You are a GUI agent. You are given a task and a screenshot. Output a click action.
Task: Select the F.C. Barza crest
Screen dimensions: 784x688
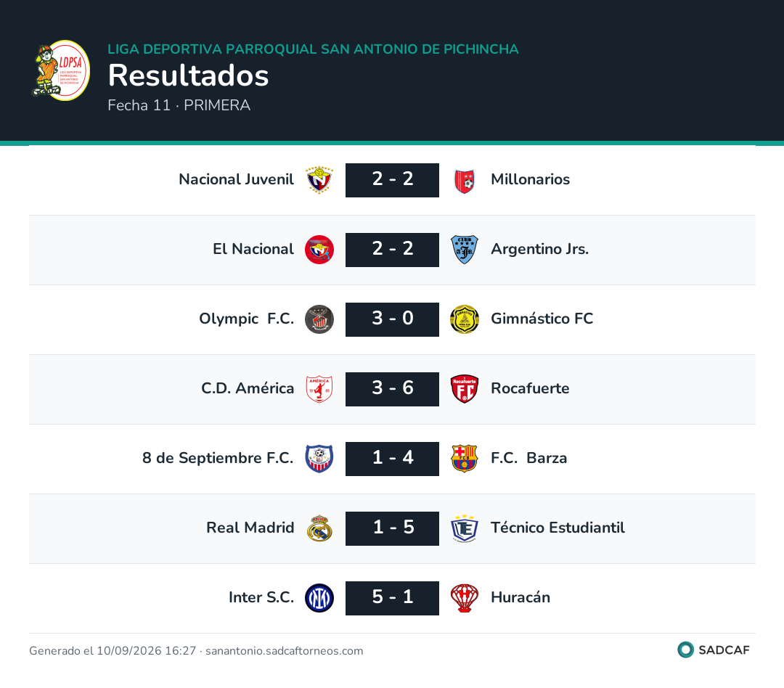[465, 459]
